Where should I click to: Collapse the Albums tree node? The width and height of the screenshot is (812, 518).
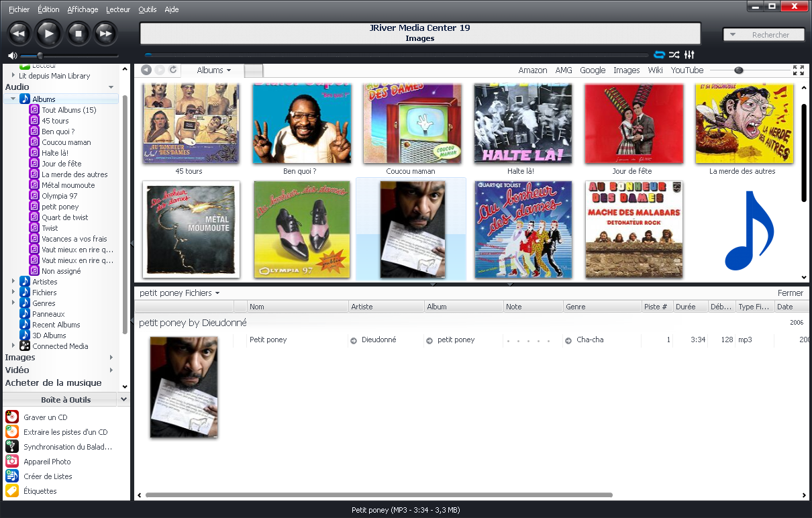coord(13,99)
